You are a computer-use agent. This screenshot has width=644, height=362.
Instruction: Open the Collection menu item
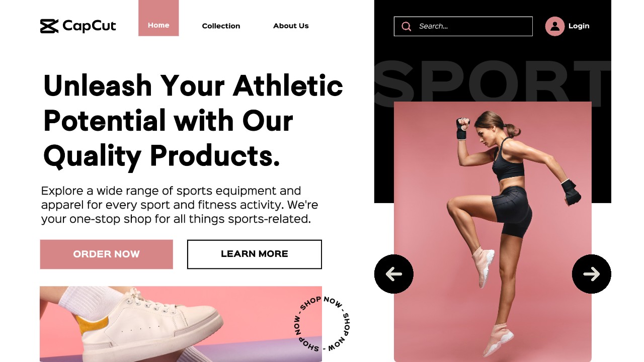(x=221, y=26)
